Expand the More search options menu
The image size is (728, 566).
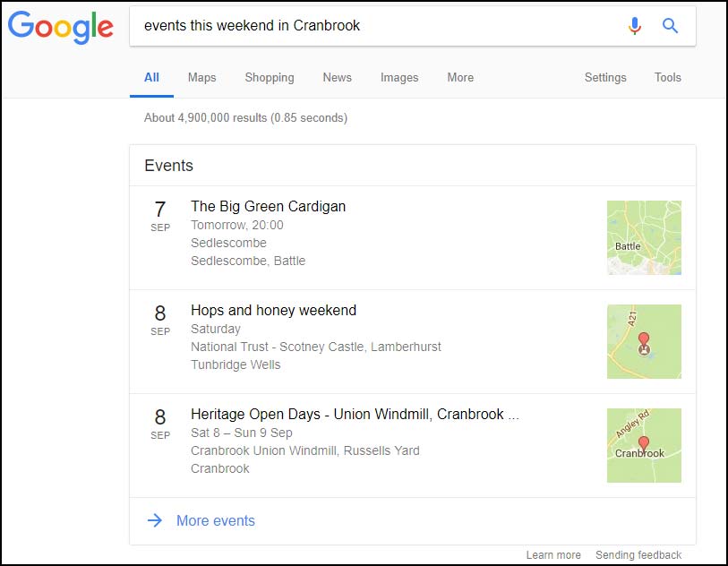pyautogui.click(x=460, y=78)
